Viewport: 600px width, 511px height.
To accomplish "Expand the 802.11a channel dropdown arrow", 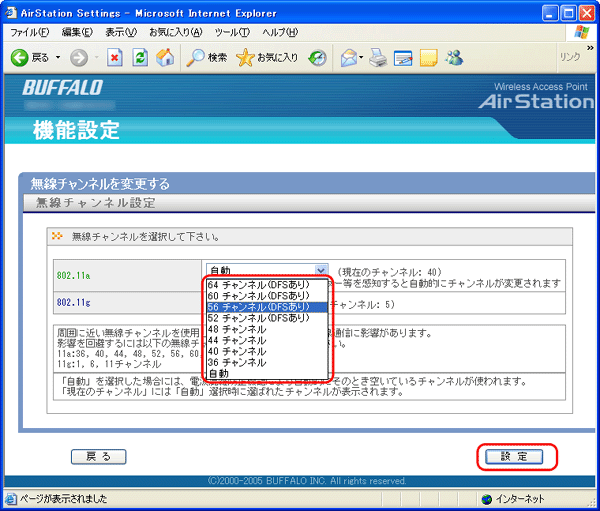I will tap(320, 270).
